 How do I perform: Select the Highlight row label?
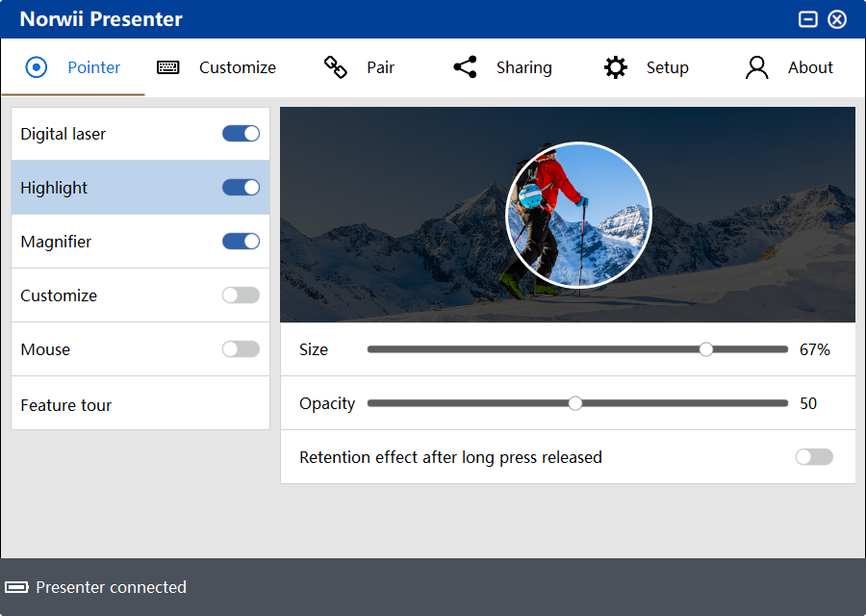point(54,189)
